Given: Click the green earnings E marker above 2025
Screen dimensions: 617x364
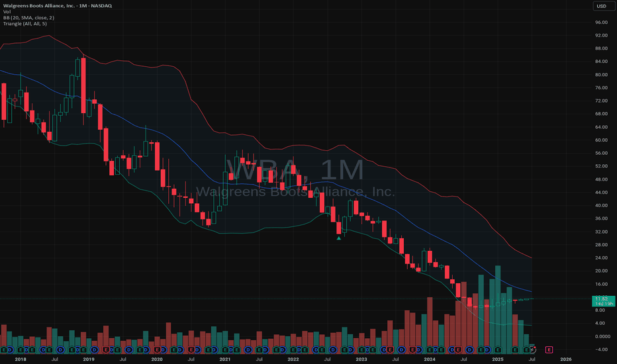Looking at the screenshot, I should coord(498,349).
